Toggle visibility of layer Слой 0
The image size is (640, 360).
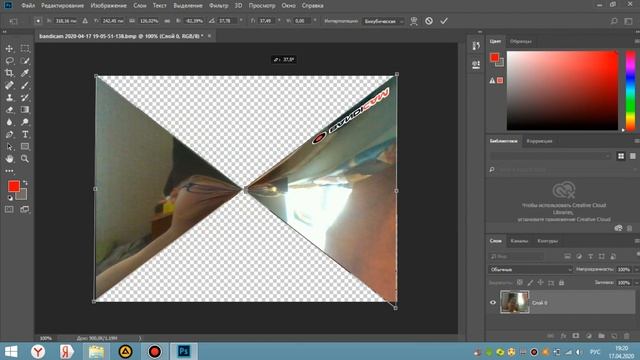[493, 302]
